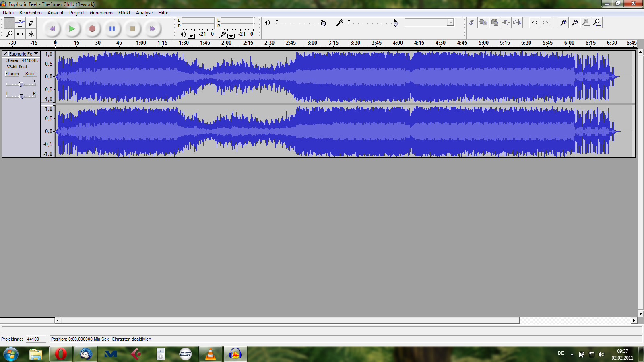
Task: Open the Ansicht menu
Action: pos(56,13)
